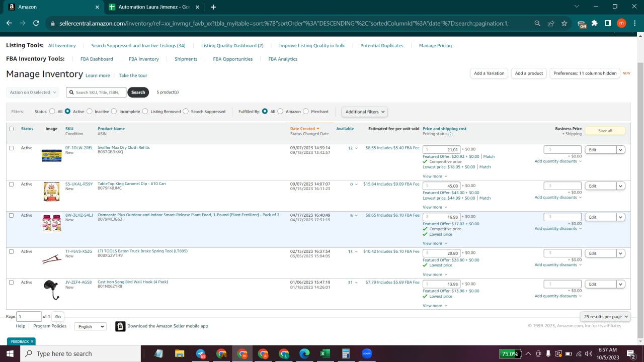Open Search Suppressed and Inactive Listings (34)
This screenshot has width=644, height=362.
pyautogui.click(x=138, y=46)
